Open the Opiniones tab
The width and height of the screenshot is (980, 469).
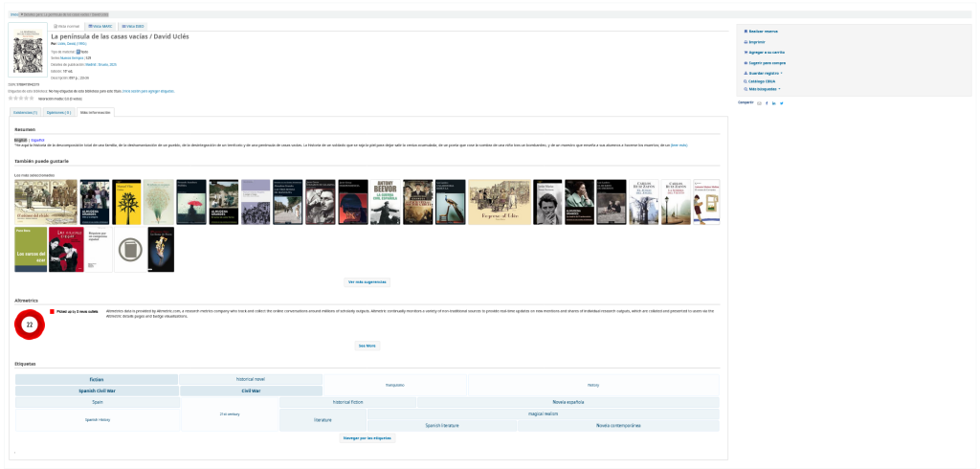point(58,112)
